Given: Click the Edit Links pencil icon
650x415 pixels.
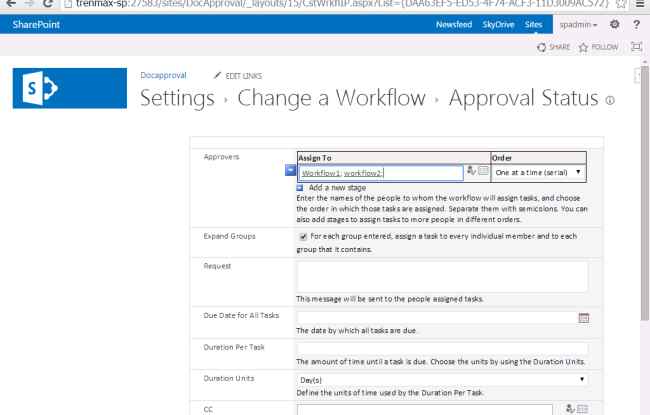Looking at the screenshot, I should 217,75.
